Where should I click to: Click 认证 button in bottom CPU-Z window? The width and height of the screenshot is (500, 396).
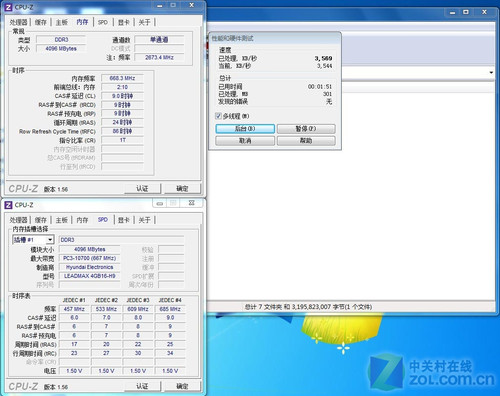click(142, 386)
